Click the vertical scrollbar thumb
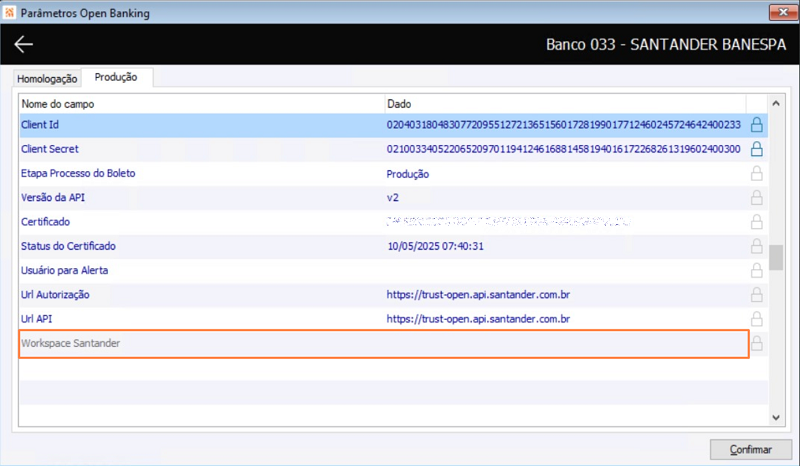 click(776, 258)
